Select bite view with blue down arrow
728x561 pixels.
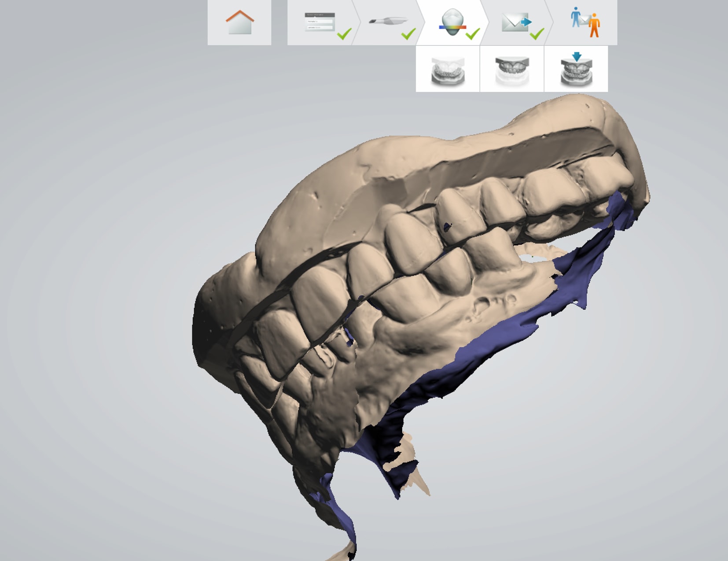(x=576, y=70)
